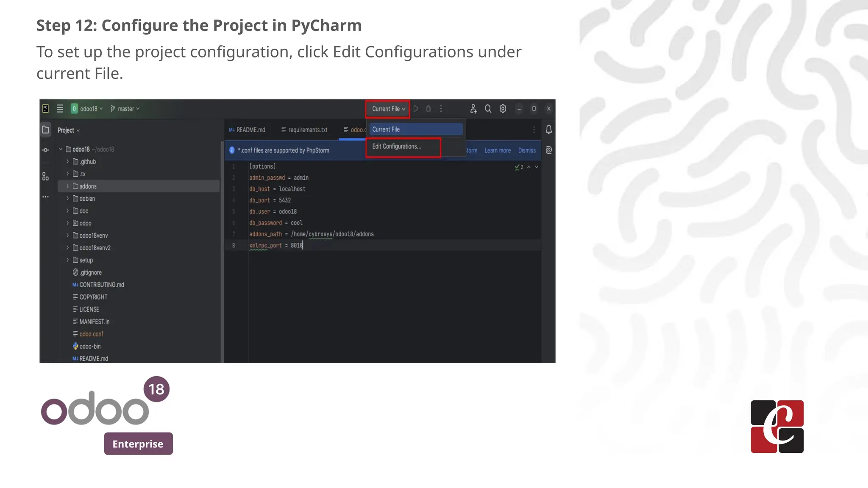Expand the odoo18venv2 folder
This screenshot has height=488, width=868.
click(67, 247)
